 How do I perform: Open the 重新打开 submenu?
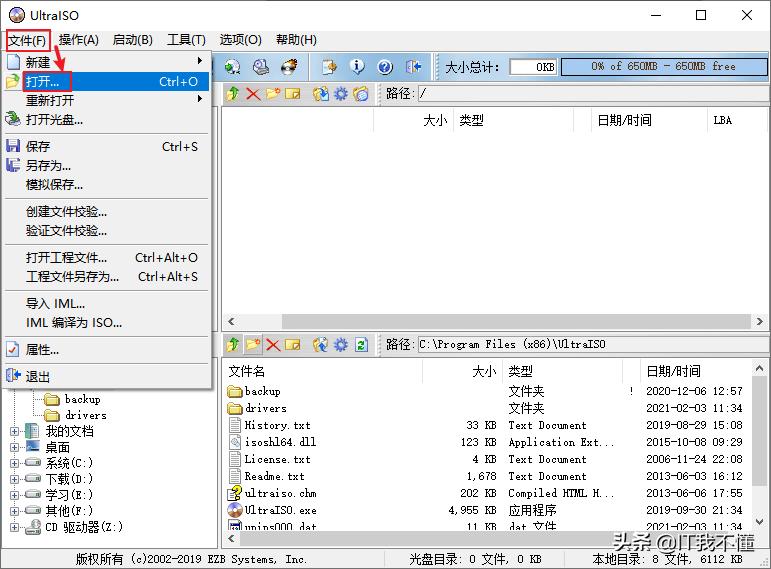(x=107, y=100)
